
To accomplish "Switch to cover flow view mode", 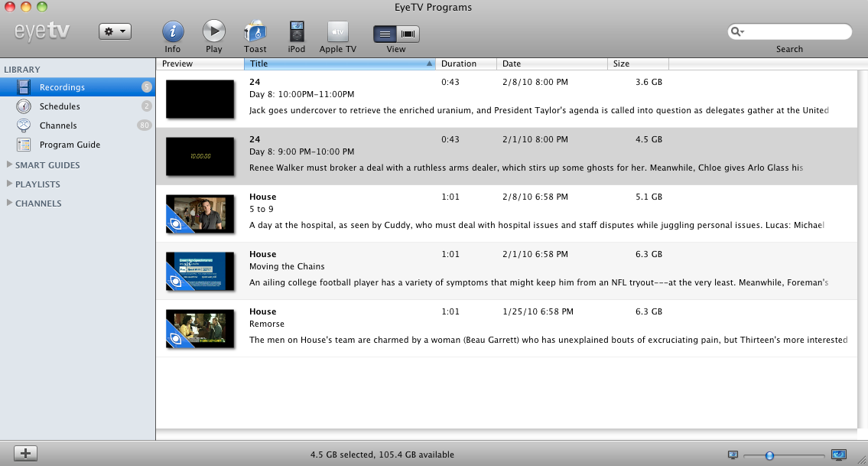I will pyautogui.click(x=408, y=34).
